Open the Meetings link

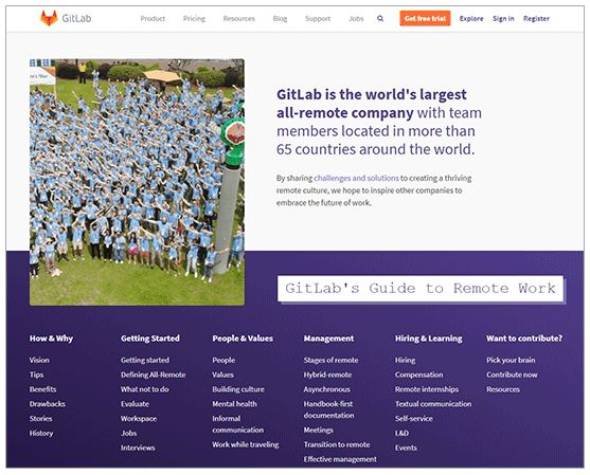(318, 430)
